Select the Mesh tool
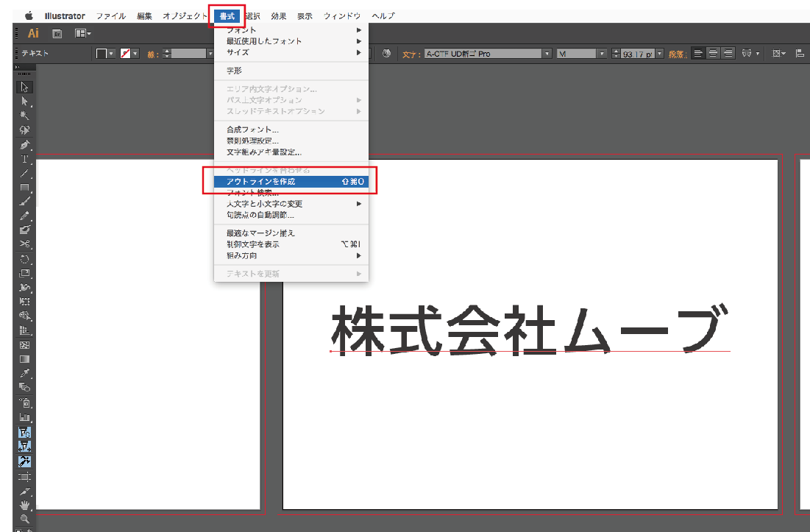Image resolution: width=810 pixels, height=532 pixels. [x=24, y=344]
